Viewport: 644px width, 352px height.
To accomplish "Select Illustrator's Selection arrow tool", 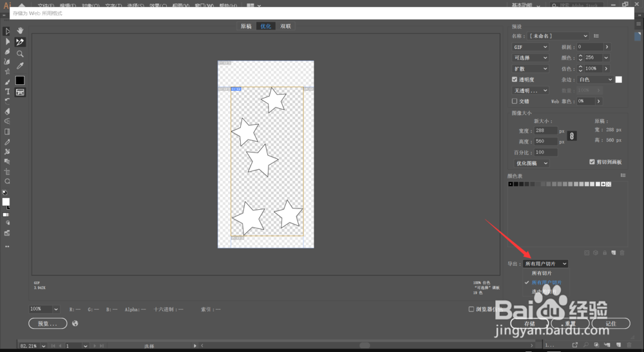I will (7, 31).
